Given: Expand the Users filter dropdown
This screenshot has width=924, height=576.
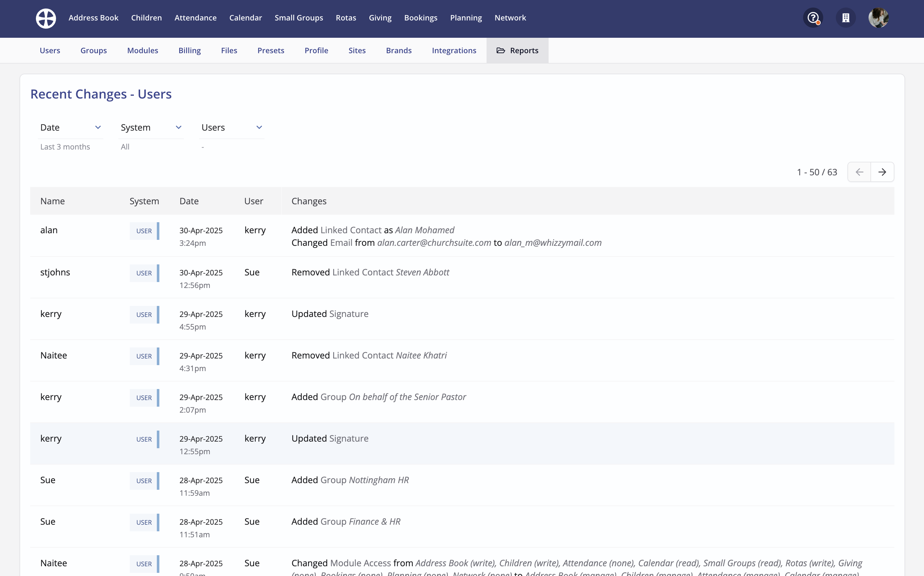Looking at the screenshot, I should 232,127.
